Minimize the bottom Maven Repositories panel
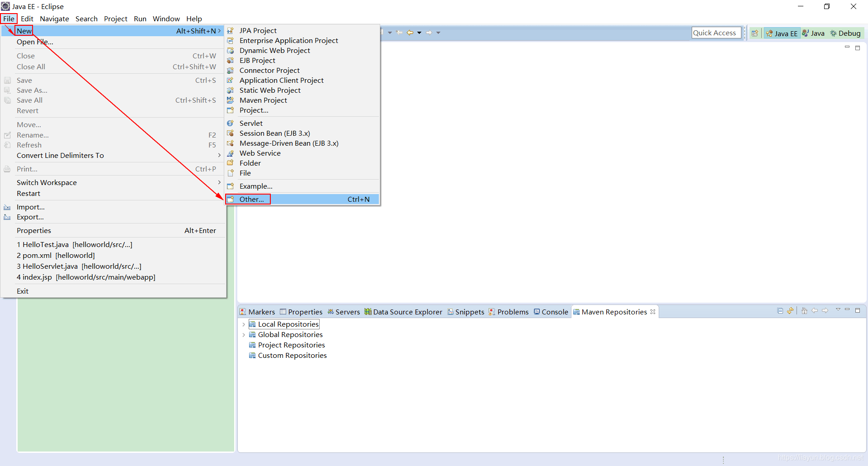This screenshot has width=868, height=466. tap(847, 310)
